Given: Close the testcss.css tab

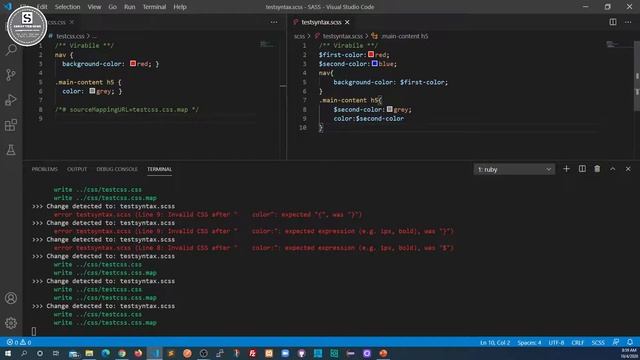Looking at the screenshot, I should point(71,22).
